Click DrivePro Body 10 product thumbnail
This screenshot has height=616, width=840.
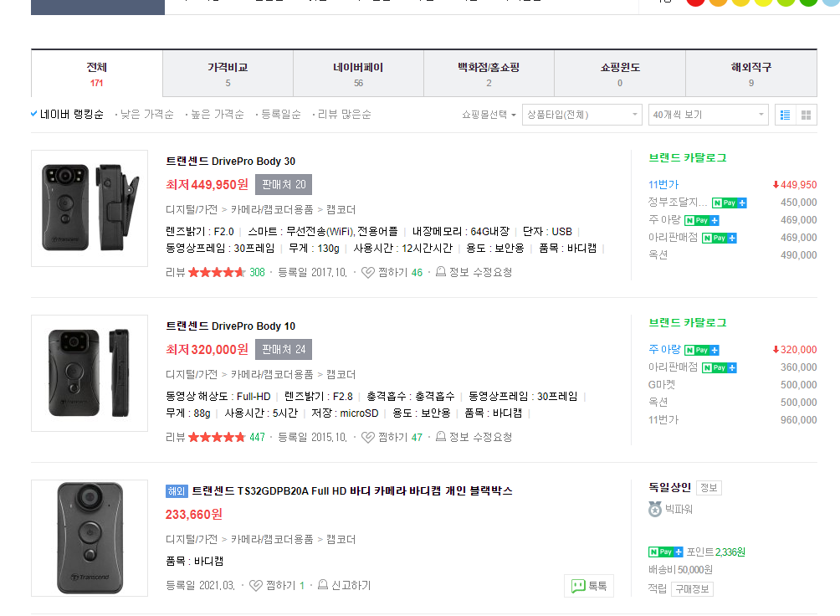[90, 373]
